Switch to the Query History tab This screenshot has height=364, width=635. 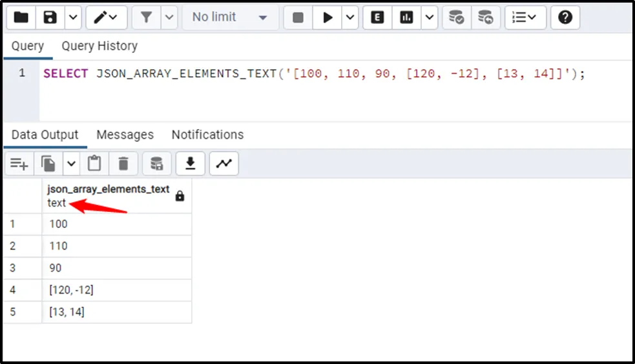coord(99,46)
